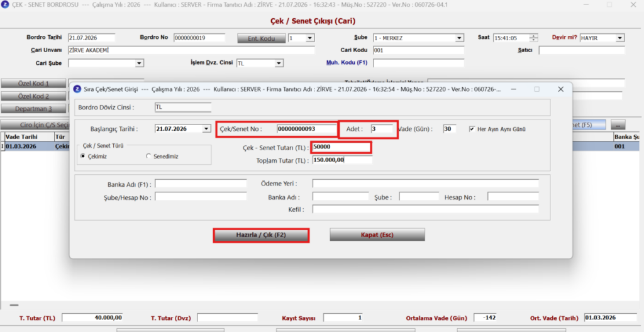
Task: Open İşlem Dvz. Cinsi TL dropdown
Action: click(x=279, y=64)
